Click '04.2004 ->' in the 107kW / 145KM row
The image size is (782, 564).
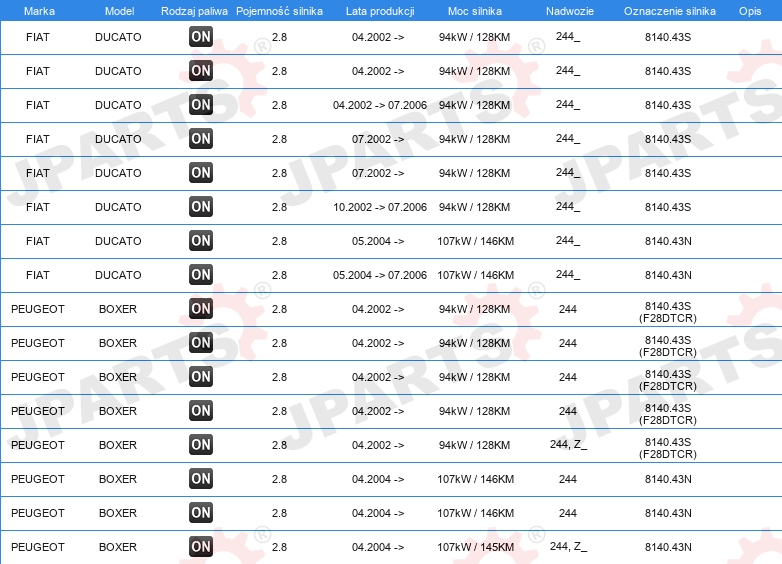point(378,547)
